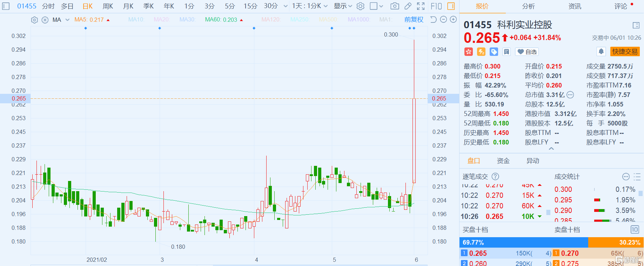The image size is (644, 266).
Task: Open the notes bookmark icon
Action: click(x=507, y=52)
